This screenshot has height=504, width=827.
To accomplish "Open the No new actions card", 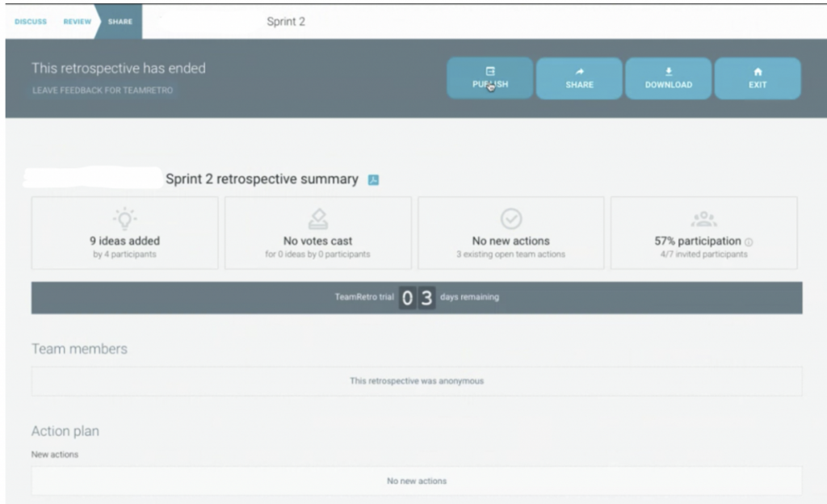I will [510, 233].
